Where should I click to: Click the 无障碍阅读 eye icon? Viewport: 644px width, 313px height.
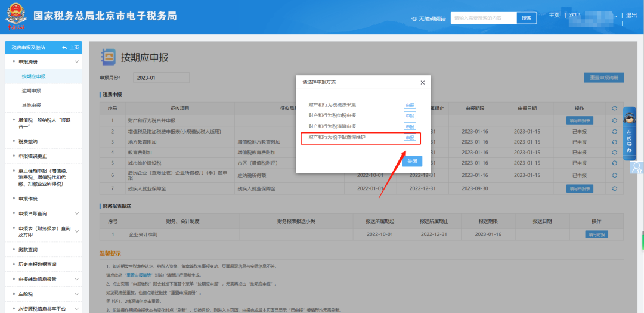click(x=414, y=18)
